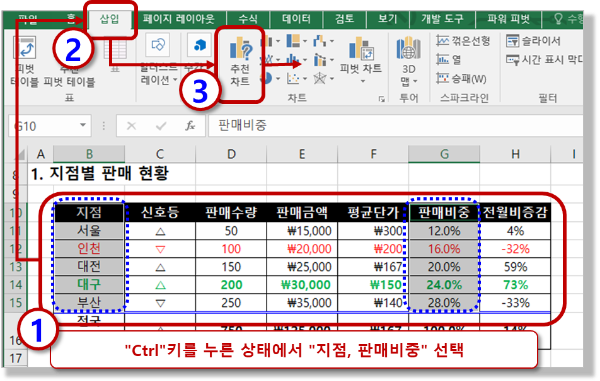Click the 판매수량 header cell

[x=231, y=212]
